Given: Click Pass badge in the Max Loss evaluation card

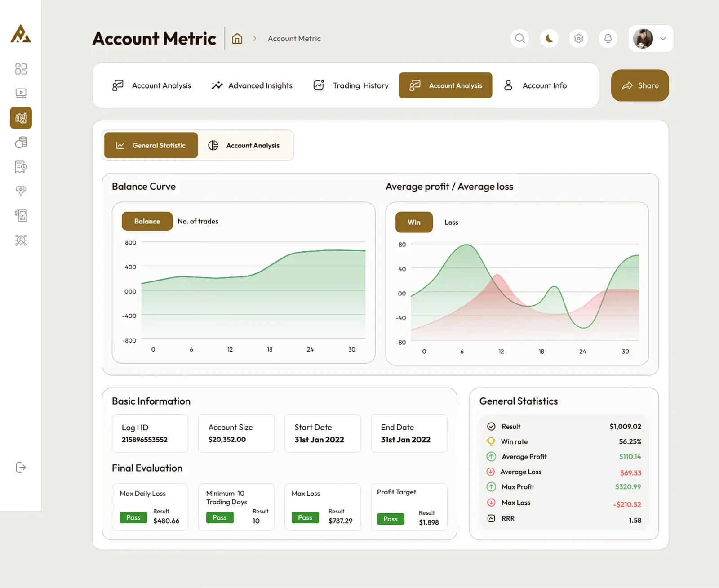Looking at the screenshot, I should (x=305, y=517).
